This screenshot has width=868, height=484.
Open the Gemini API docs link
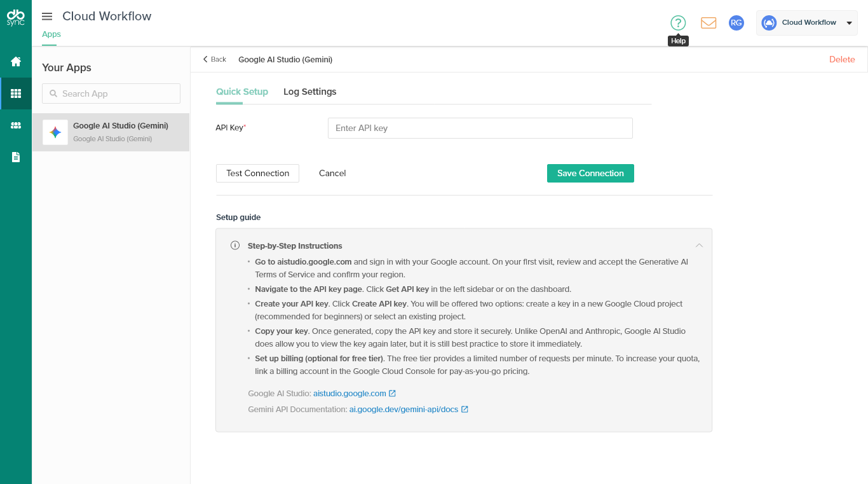tap(404, 410)
